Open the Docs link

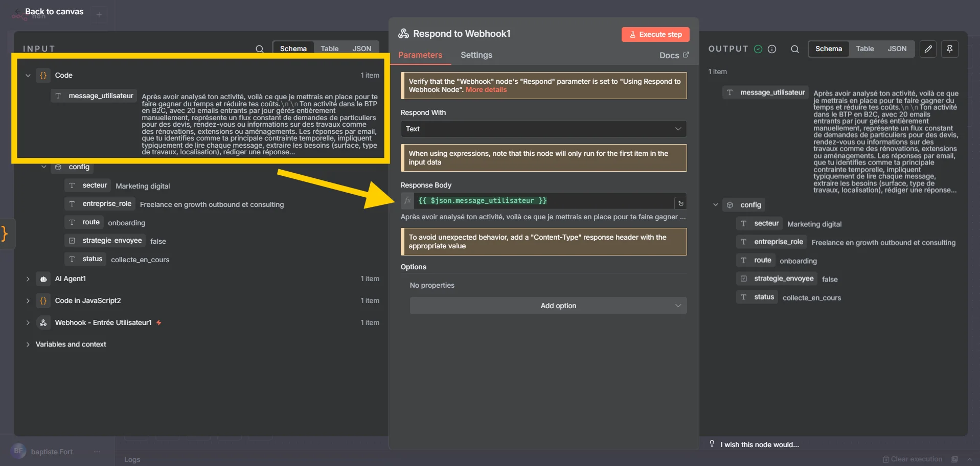point(673,55)
